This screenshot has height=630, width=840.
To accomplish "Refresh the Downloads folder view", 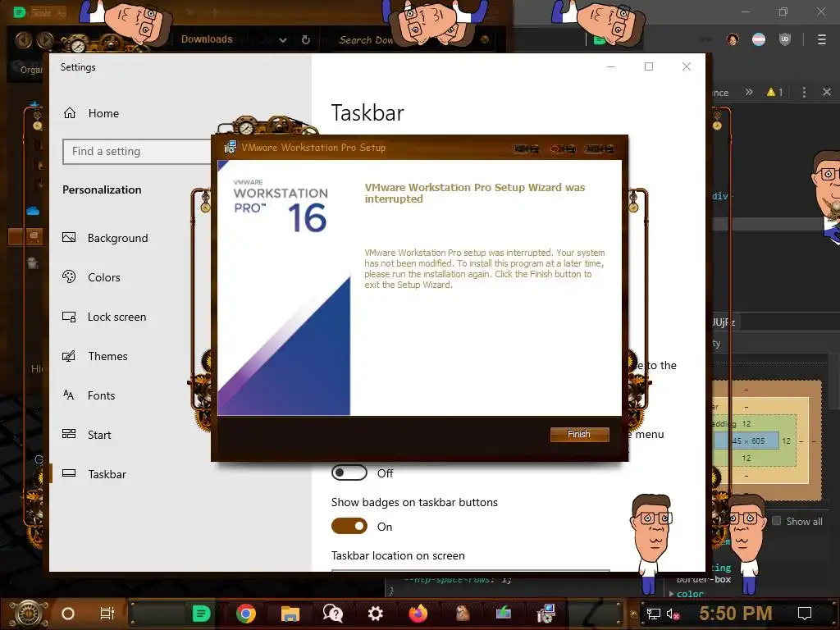I will 305,40.
